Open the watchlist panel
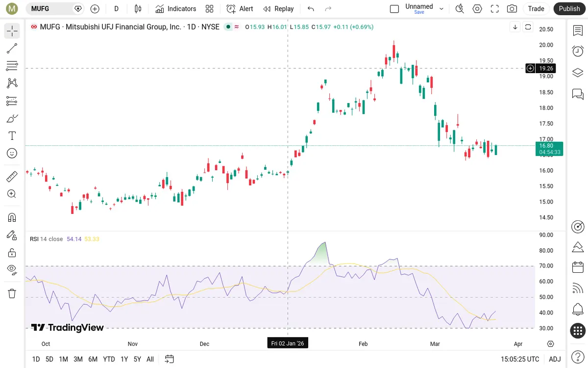 coord(578,31)
